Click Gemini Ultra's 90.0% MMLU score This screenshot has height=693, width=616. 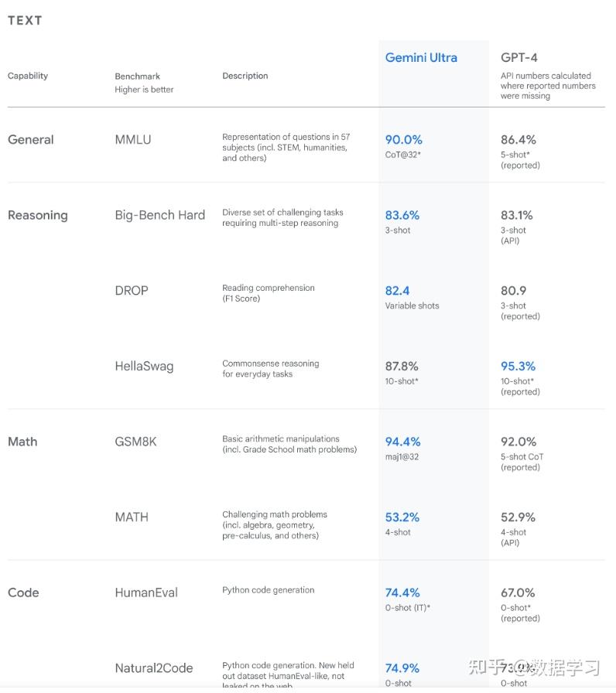[x=404, y=140]
